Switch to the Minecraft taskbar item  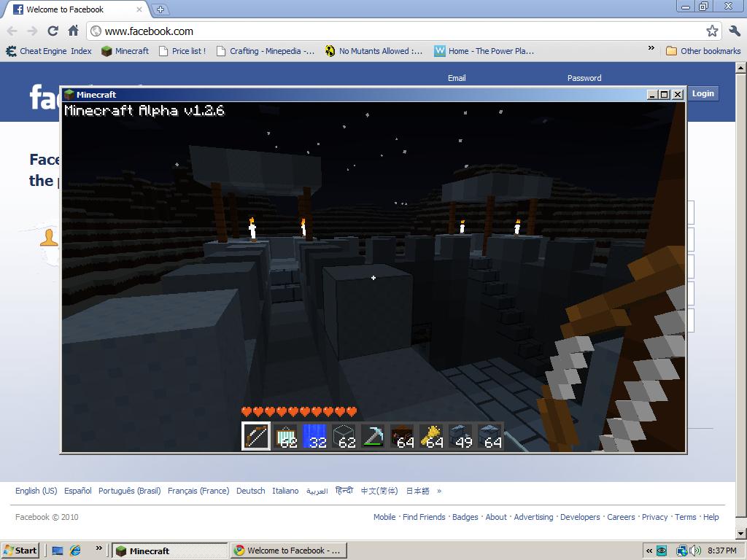point(169,551)
